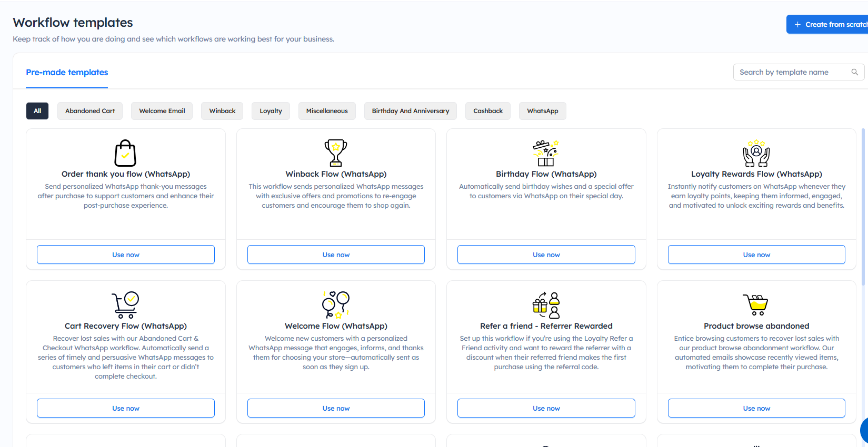Click the vertical scrollbar on the right side
Screen dimensions: 868x447
[863, 210]
